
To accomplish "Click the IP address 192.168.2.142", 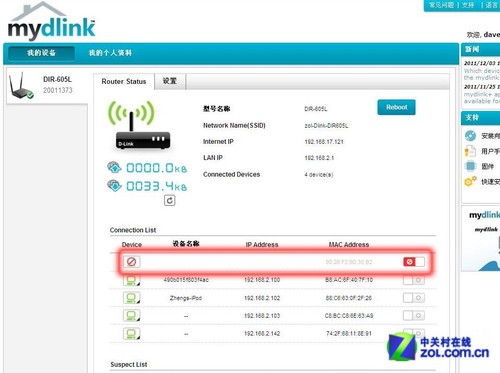I will point(262,333).
